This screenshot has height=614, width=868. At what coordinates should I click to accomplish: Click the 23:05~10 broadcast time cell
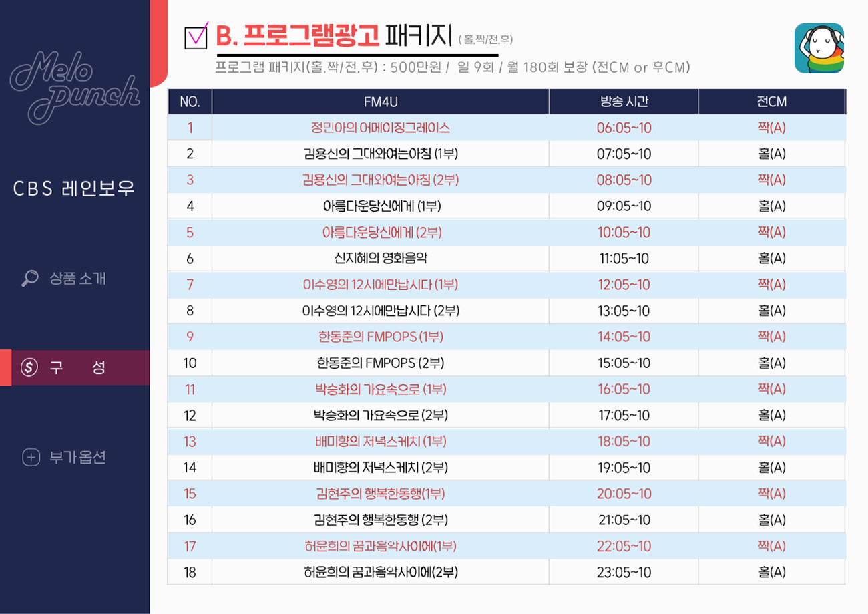click(624, 572)
